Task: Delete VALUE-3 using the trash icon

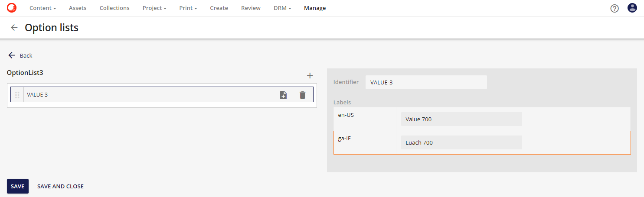Action: [302, 95]
